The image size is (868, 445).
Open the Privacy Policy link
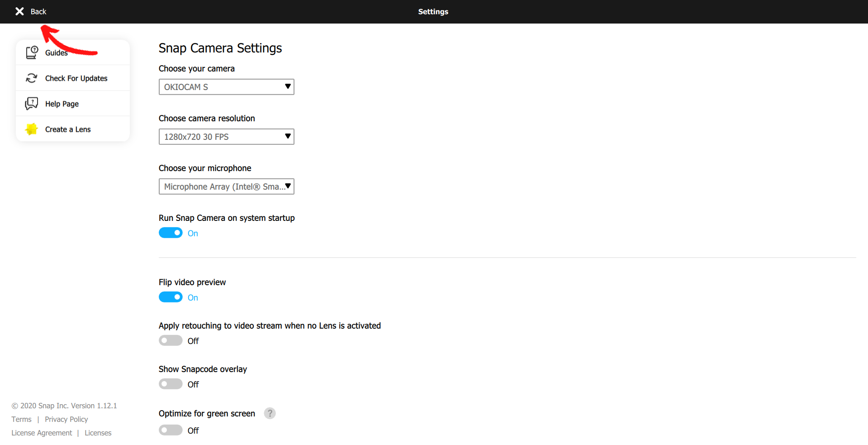[x=66, y=419]
